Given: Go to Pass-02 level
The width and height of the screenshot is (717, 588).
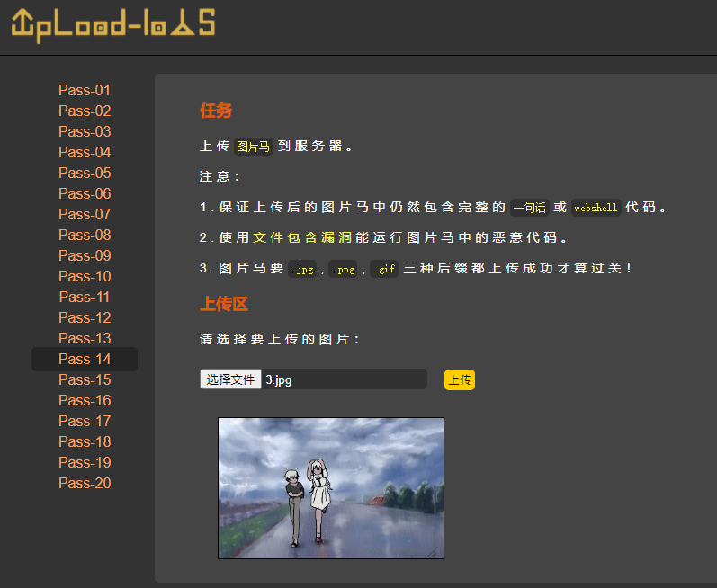Looking at the screenshot, I should 85,111.
